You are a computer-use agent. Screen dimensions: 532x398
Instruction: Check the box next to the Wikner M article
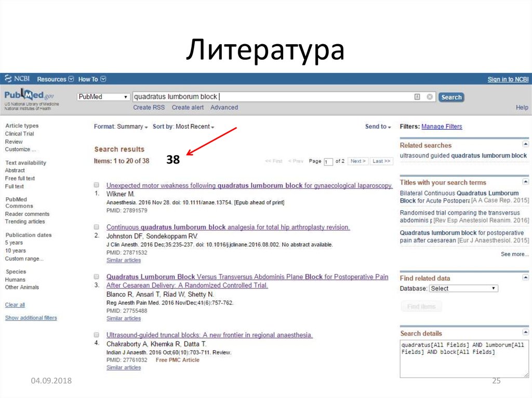(x=97, y=186)
